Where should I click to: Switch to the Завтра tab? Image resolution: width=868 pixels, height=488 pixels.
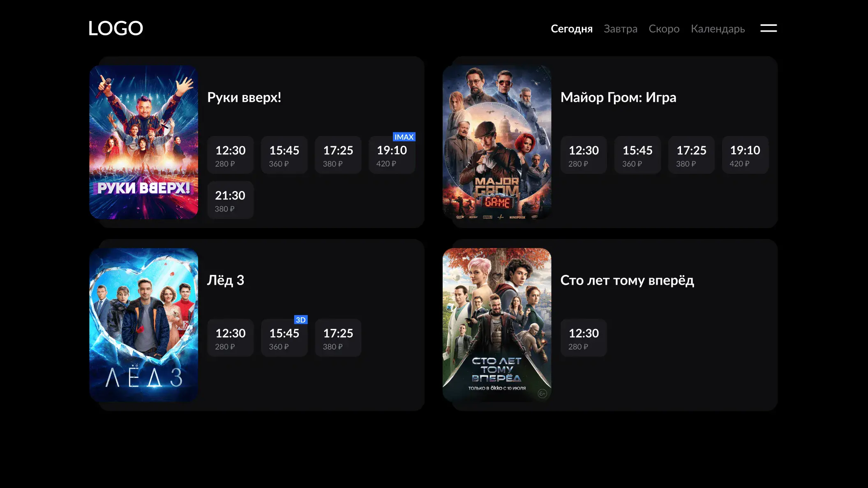(x=620, y=29)
